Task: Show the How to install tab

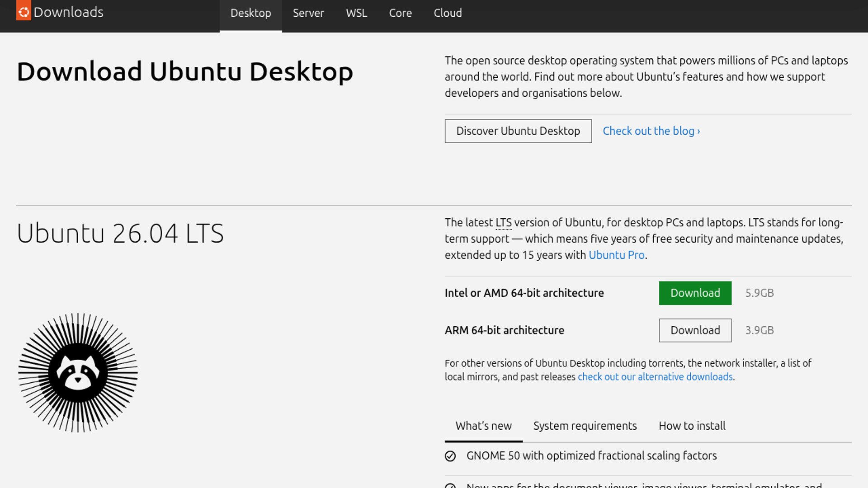Action: click(692, 426)
